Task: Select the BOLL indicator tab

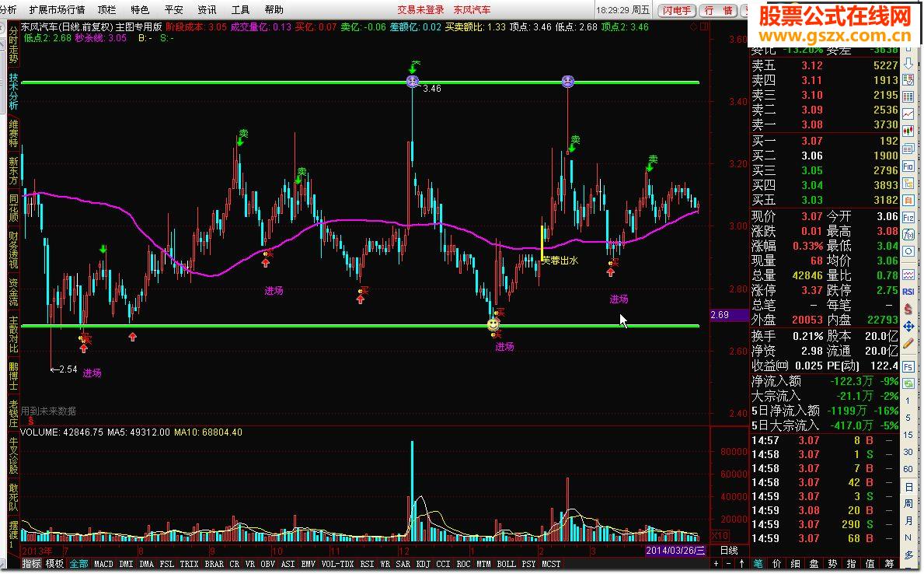Action: click(x=506, y=564)
